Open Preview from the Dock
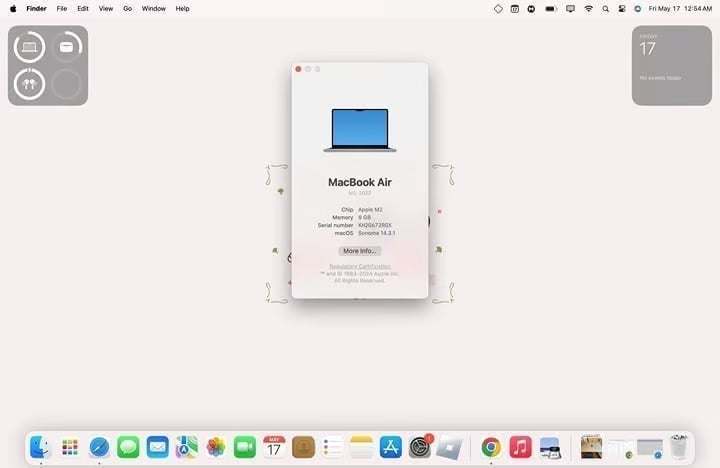The image size is (720, 468). pyautogui.click(x=550, y=447)
